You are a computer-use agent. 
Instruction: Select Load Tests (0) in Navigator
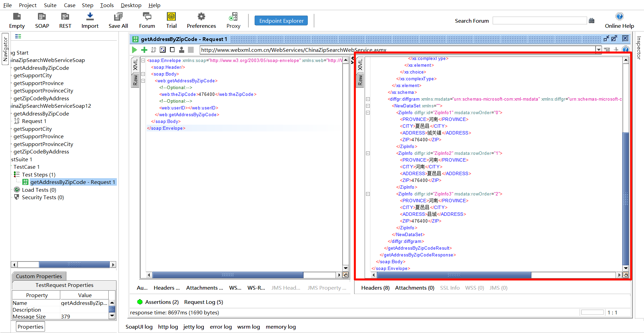pyautogui.click(x=39, y=190)
